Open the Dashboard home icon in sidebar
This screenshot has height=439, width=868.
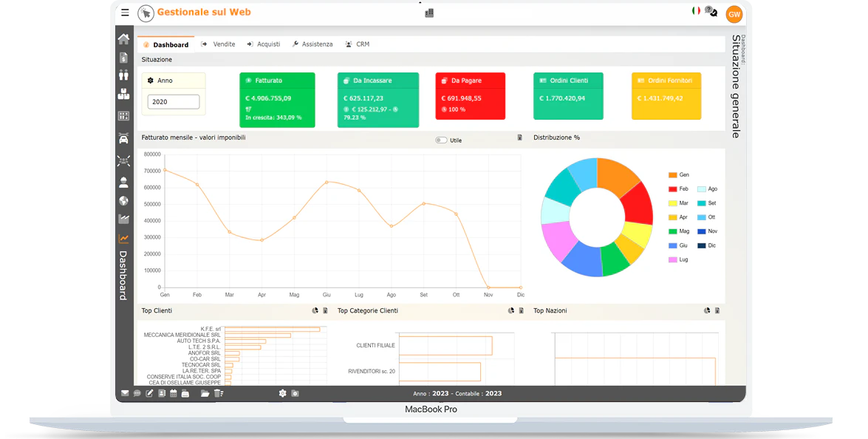point(123,38)
